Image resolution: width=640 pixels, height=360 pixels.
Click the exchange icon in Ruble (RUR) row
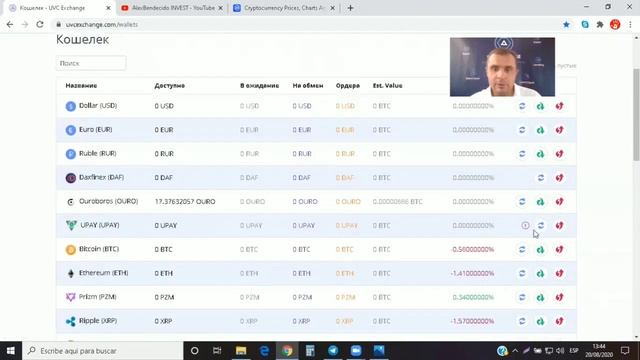pyautogui.click(x=522, y=154)
